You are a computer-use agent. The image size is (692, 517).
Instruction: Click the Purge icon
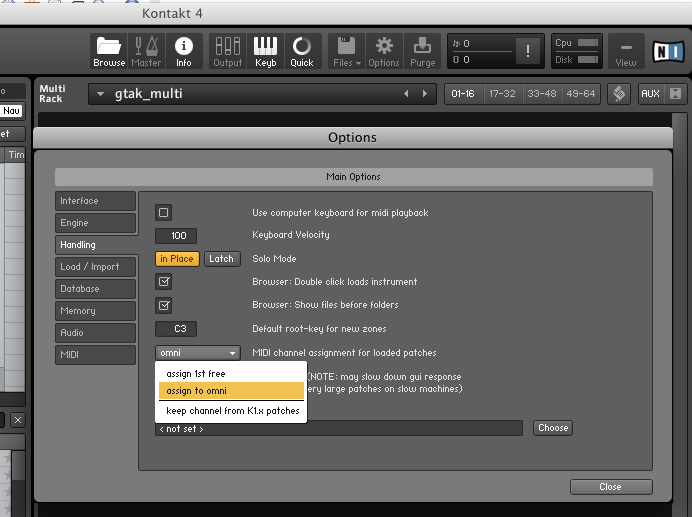[422, 50]
